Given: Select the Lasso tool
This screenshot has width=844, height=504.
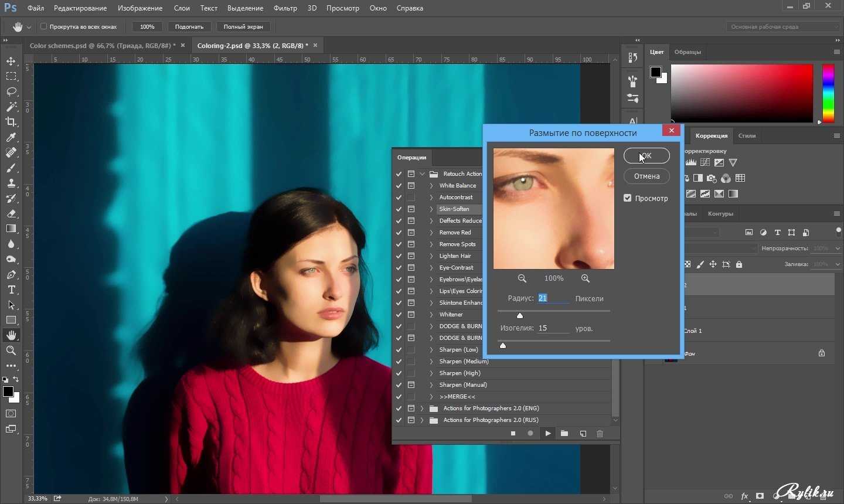Looking at the screenshot, I should (11, 91).
